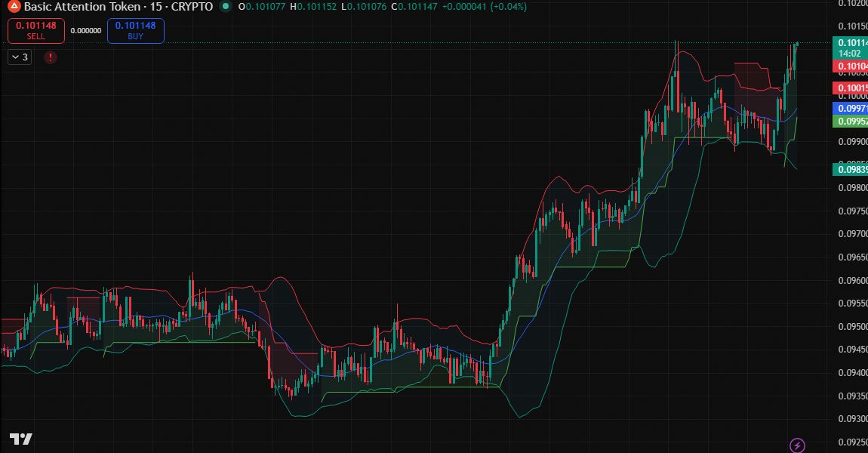Click the 0.0950 price axis value

852,326
